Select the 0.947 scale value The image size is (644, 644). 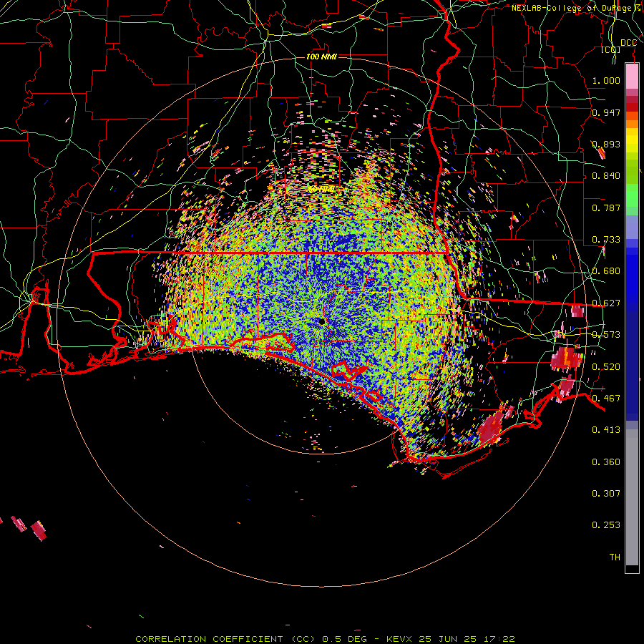[606, 112]
